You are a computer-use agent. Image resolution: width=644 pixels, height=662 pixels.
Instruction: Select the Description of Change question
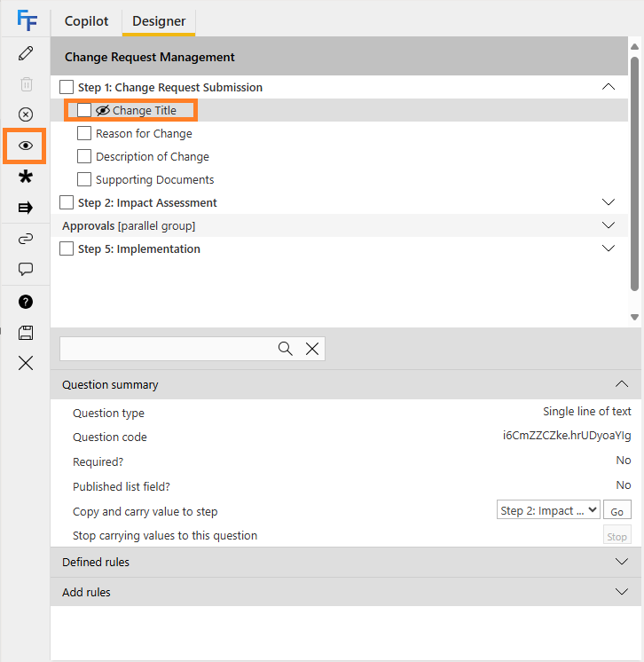click(153, 157)
